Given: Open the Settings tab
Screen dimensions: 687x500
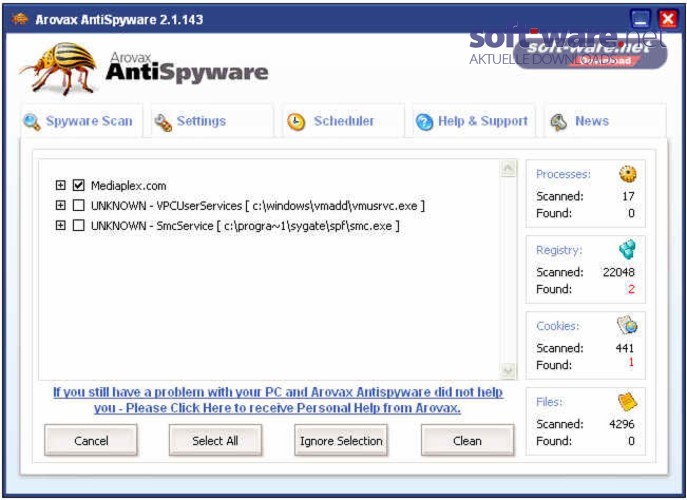Looking at the screenshot, I should click(x=212, y=121).
